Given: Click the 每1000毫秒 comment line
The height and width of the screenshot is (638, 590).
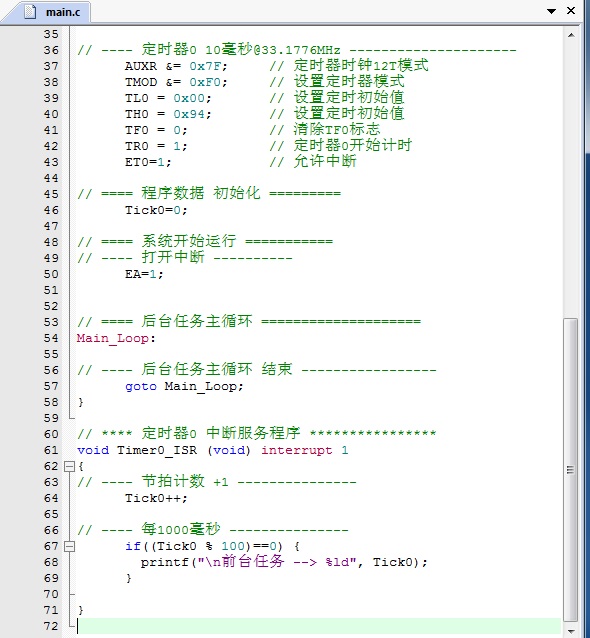Looking at the screenshot, I should 212,530.
